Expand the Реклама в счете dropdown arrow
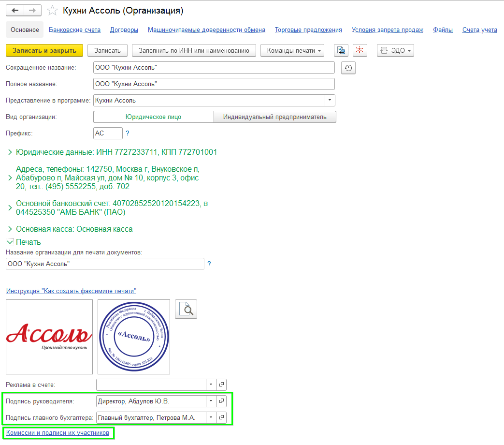 [211, 385]
